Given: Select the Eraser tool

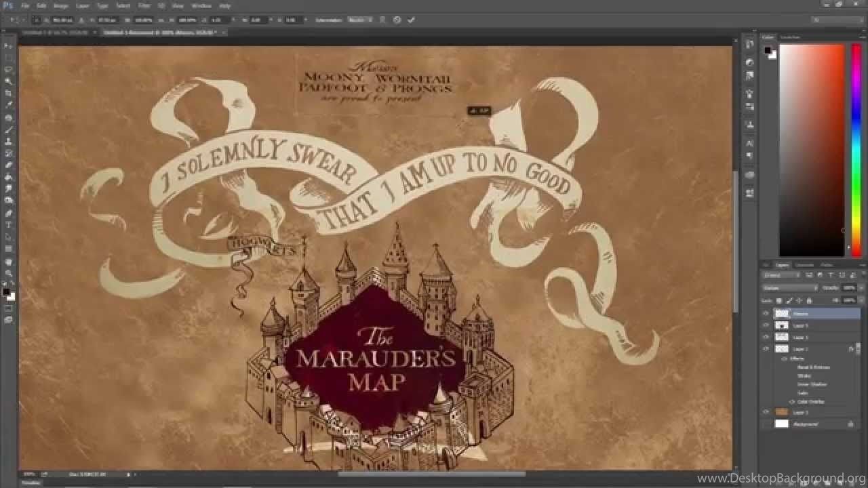Looking at the screenshot, I should coord(9,165).
